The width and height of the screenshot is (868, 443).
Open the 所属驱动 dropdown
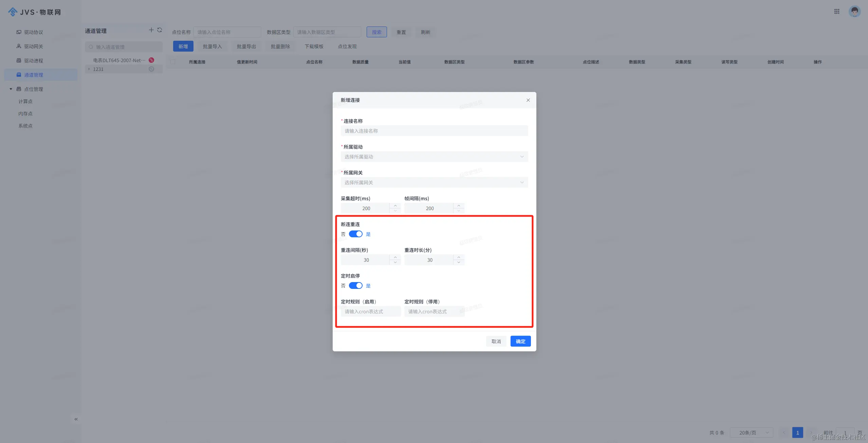[434, 157]
